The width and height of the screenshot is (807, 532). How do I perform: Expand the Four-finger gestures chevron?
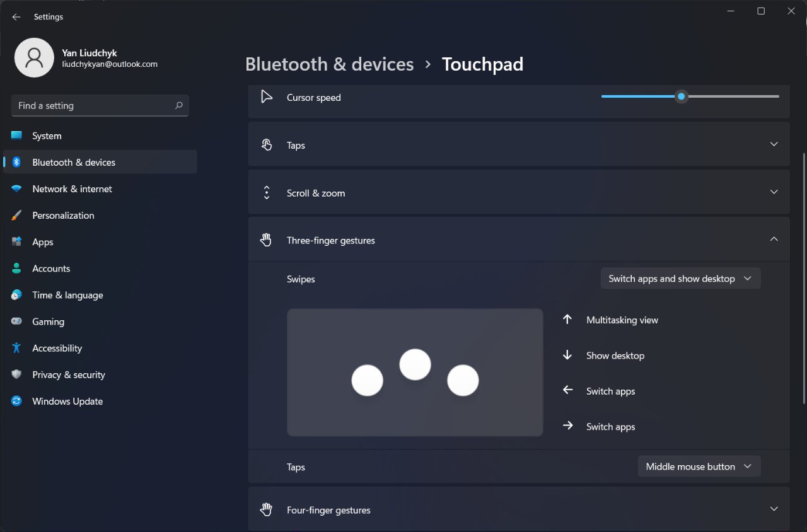click(774, 509)
